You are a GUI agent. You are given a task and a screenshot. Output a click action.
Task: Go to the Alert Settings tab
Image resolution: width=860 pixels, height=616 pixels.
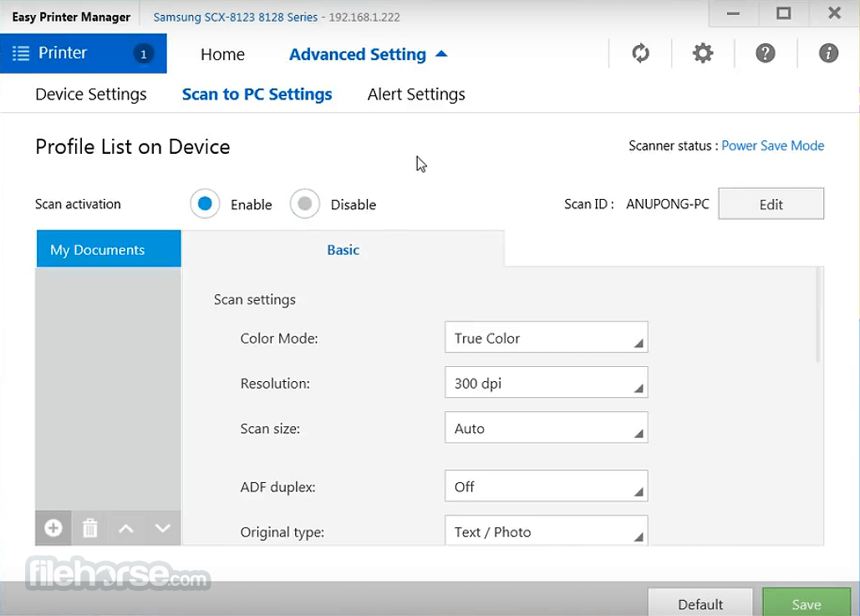(x=416, y=94)
